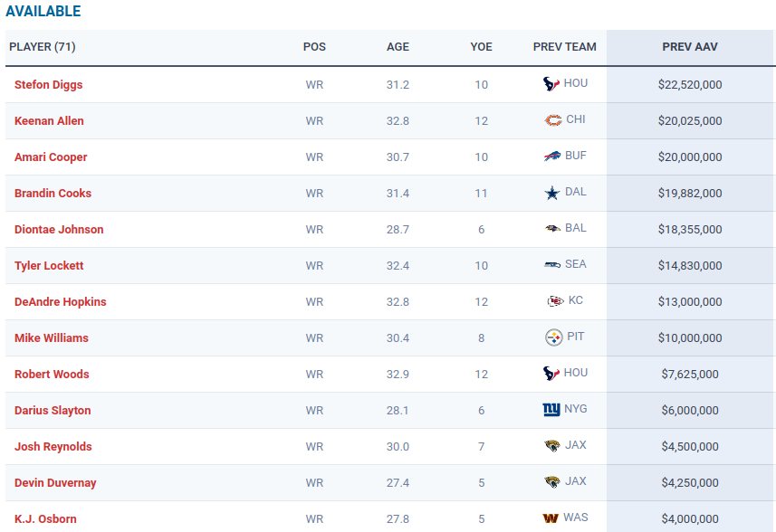Sort table by PREV AAV column header
Image resolution: width=776 pixels, height=532 pixels.
[x=690, y=47]
